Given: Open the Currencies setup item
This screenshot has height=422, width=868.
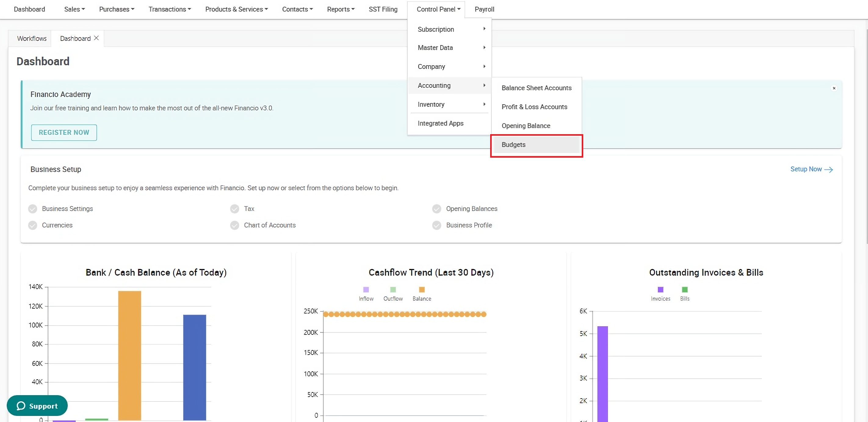Looking at the screenshot, I should [57, 225].
